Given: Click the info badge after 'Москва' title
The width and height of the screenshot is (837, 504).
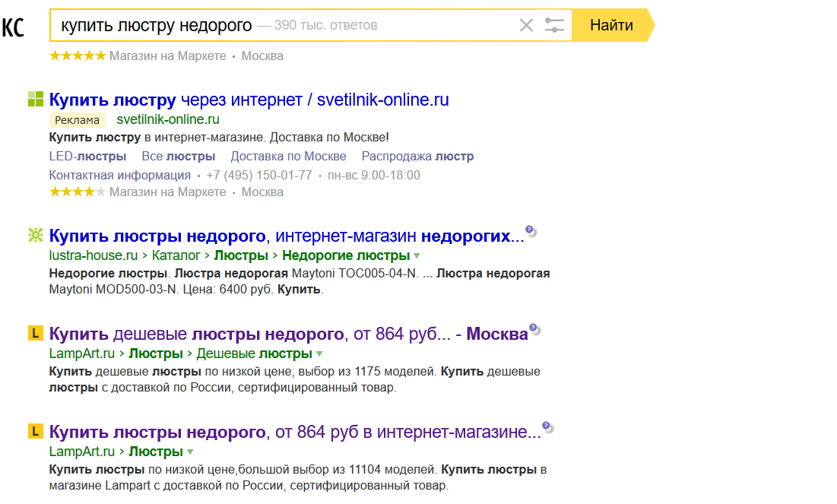Looking at the screenshot, I should coord(534,329).
